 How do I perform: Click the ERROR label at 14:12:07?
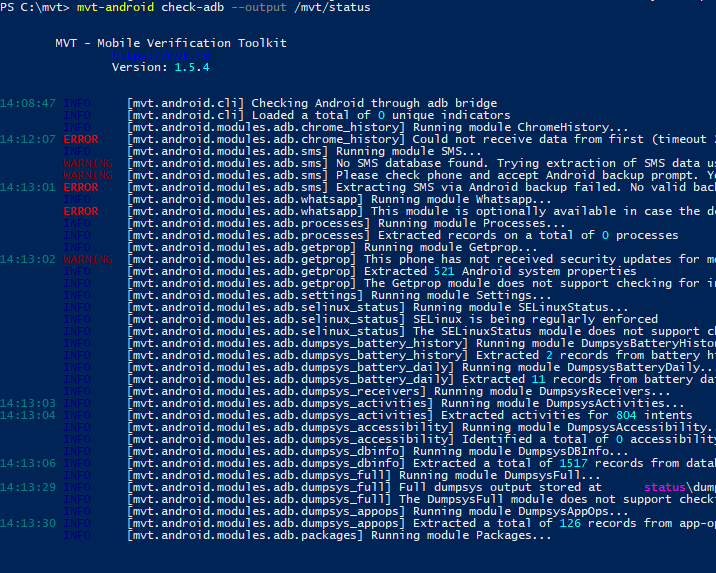click(81, 139)
